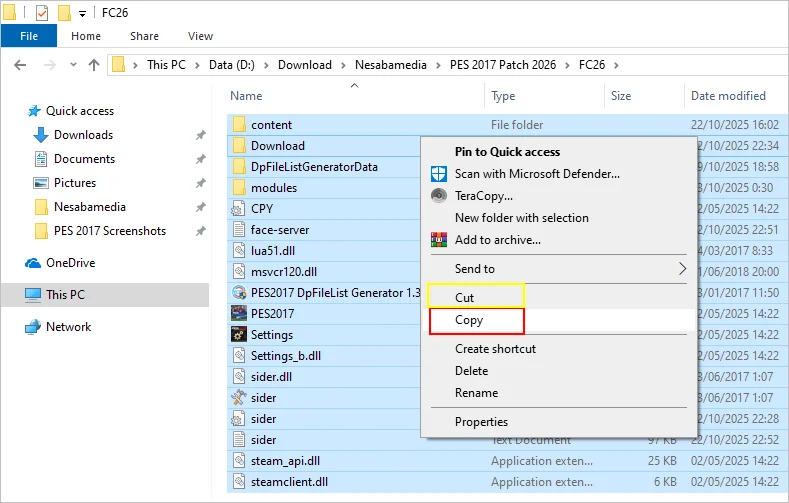Switch to the Share ribbon tab
The height and width of the screenshot is (503, 789).
pos(144,36)
